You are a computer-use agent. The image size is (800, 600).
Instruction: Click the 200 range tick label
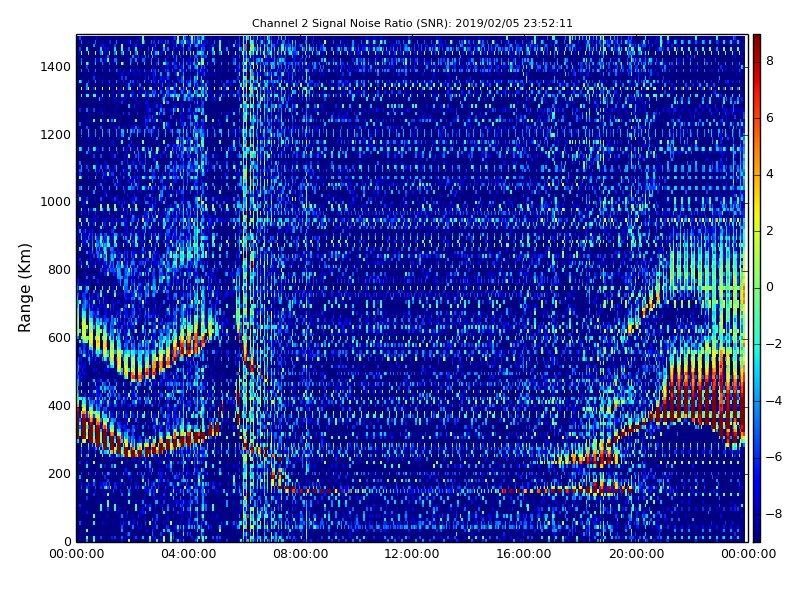[x=59, y=473]
